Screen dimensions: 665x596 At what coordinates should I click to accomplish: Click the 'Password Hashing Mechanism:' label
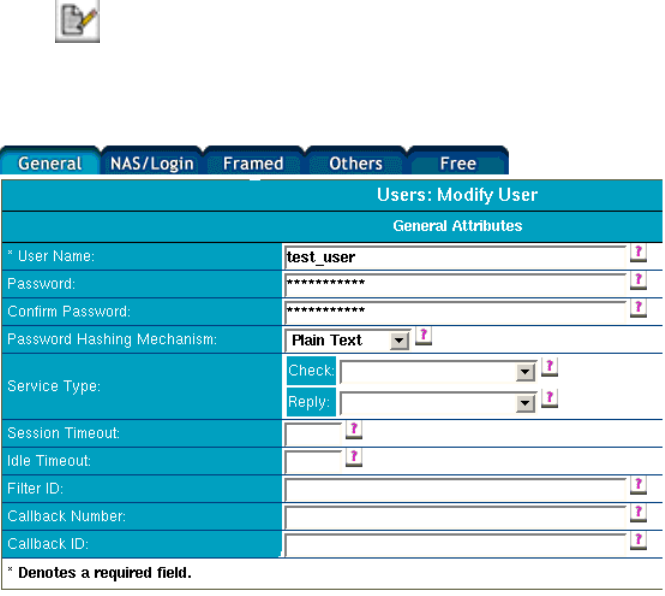coord(112,339)
